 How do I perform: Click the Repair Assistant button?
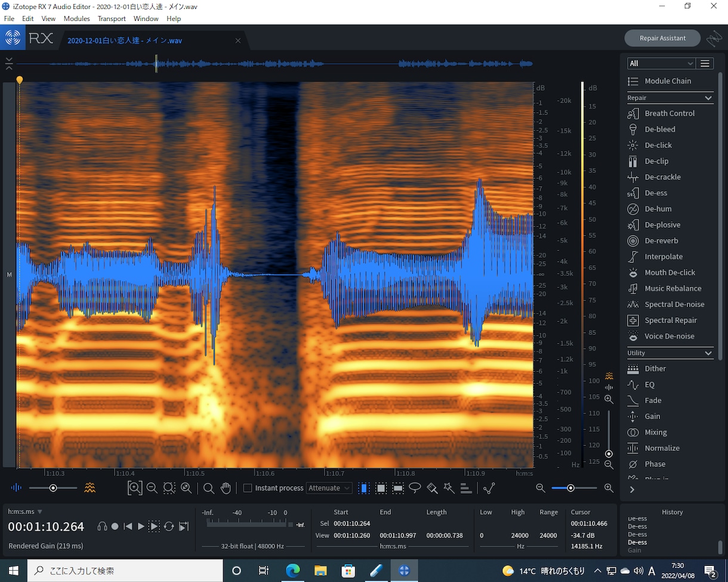pyautogui.click(x=662, y=38)
